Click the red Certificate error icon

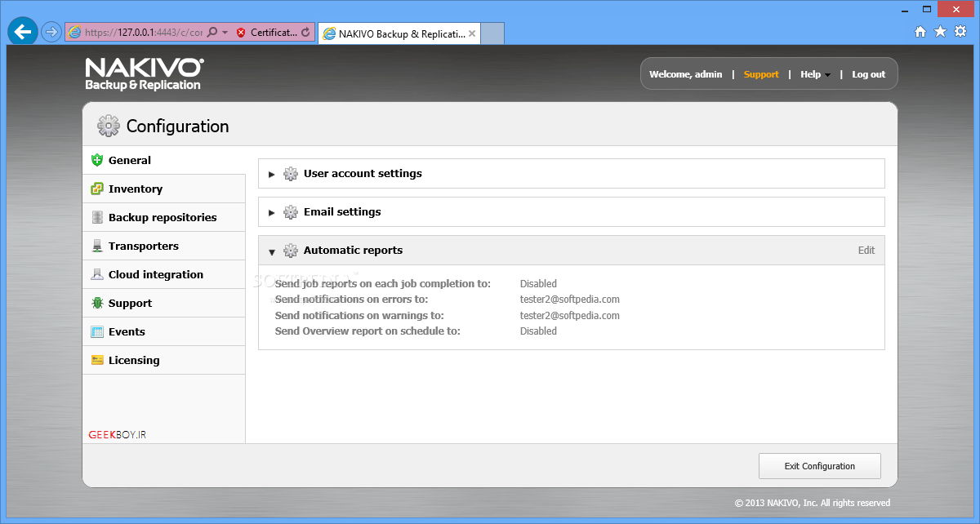[240, 33]
